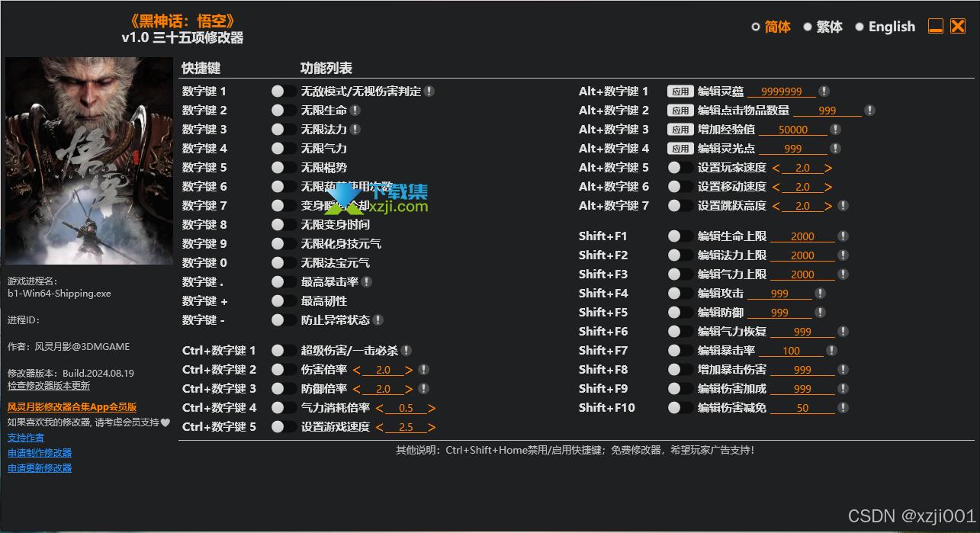
Task: Click the warning icon beside 最高暴击率
Action: pos(366,281)
